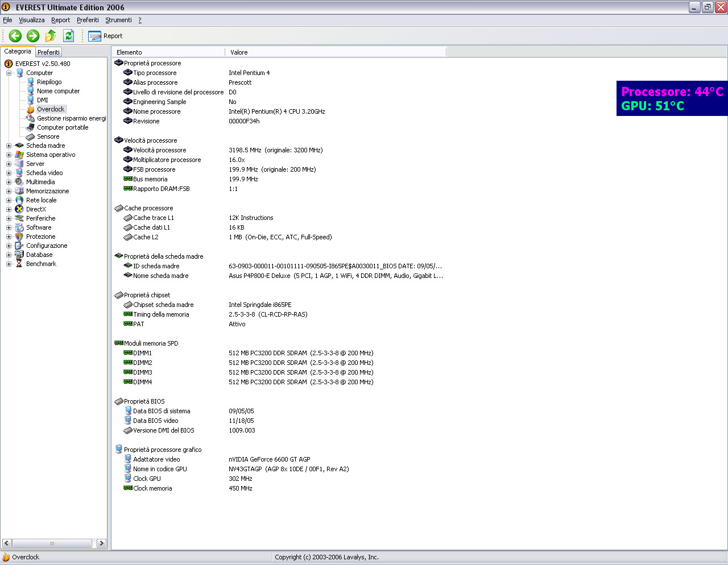This screenshot has height=565, width=728.
Task: Select the Tipo processore row
Action: [x=279, y=73]
